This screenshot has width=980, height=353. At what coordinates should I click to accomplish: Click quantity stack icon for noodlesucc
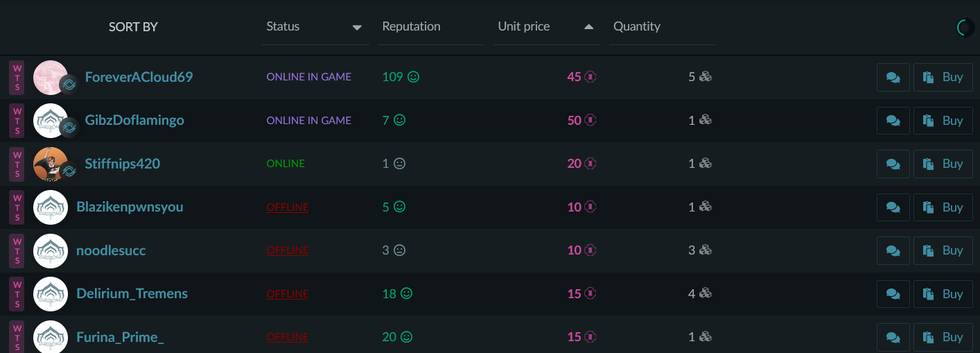(x=705, y=250)
